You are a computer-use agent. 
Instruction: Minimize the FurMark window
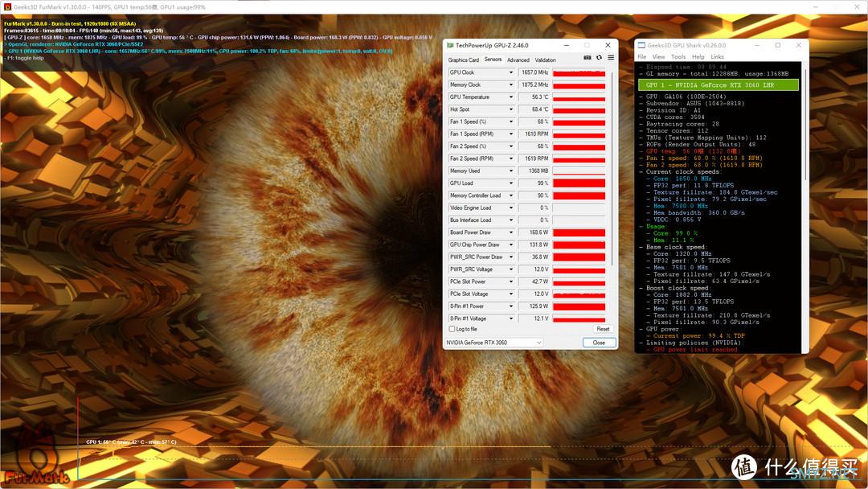tap(816, 6)
